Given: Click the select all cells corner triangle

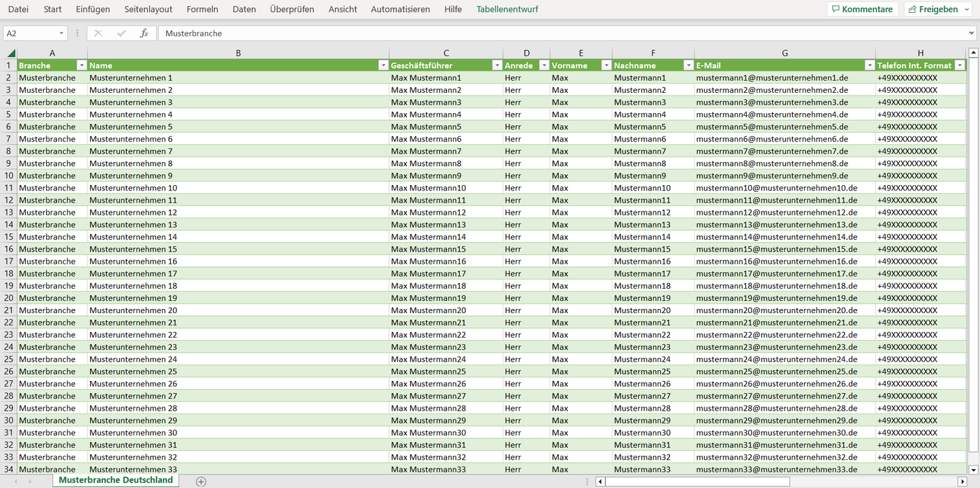Looking at the screenshot, I should [x=11, y=53].
